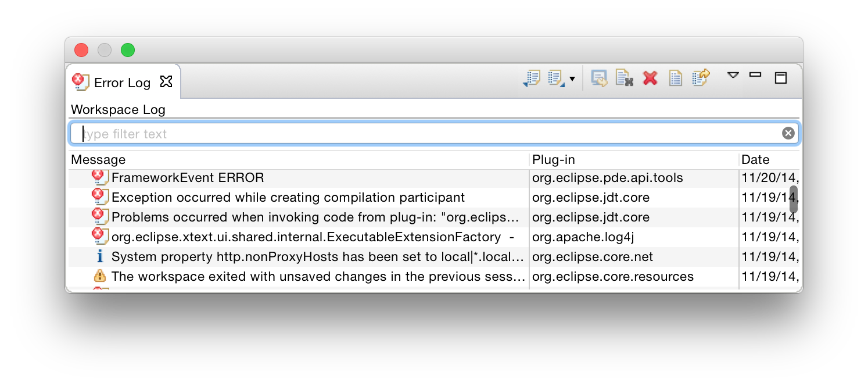The height and width of the screenshot is (386, 868).
Task: Clear the filter text field
Action: (788, 134)
